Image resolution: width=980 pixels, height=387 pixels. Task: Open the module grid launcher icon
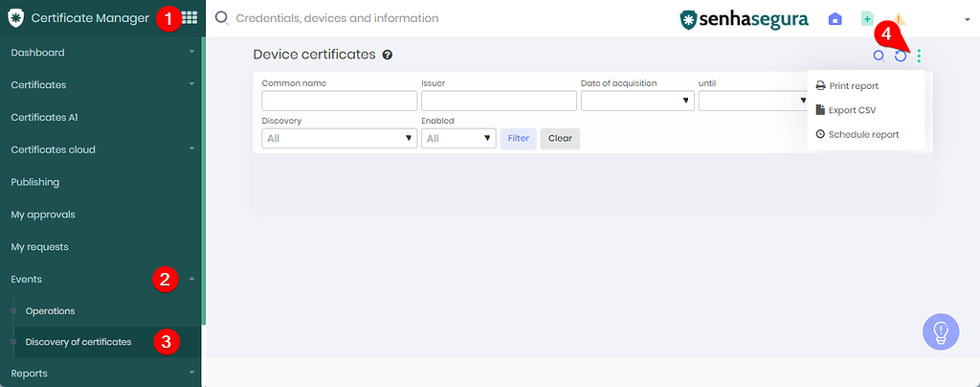[189, 18]
